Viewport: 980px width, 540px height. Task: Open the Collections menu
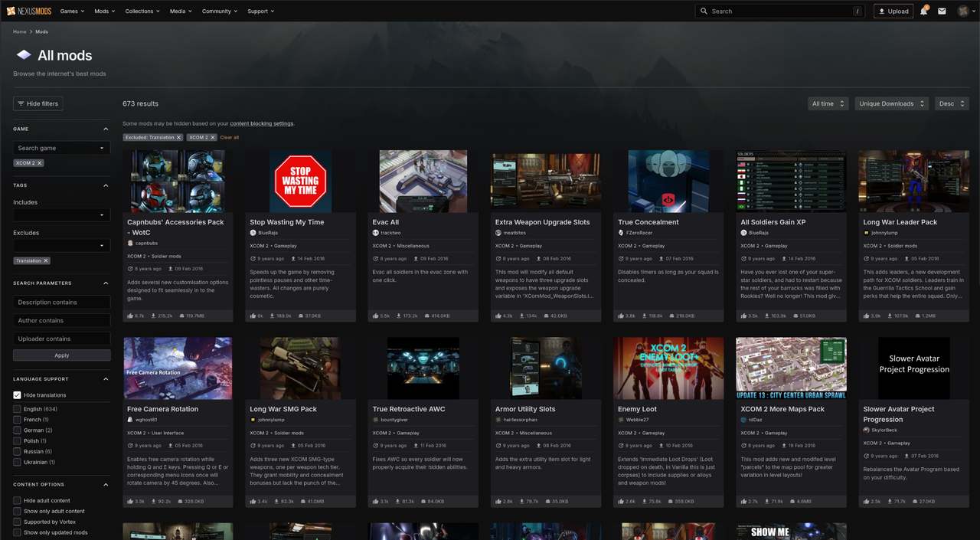[x=142, y=11]
